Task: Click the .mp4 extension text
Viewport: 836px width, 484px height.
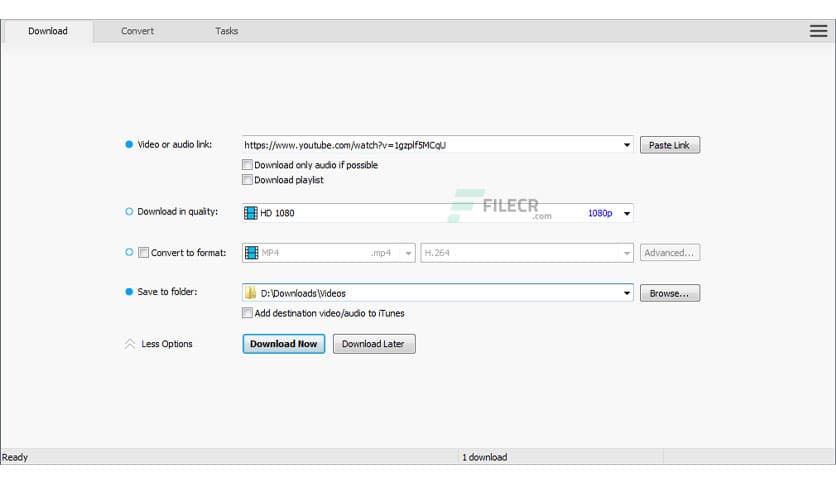Action: 381,253
